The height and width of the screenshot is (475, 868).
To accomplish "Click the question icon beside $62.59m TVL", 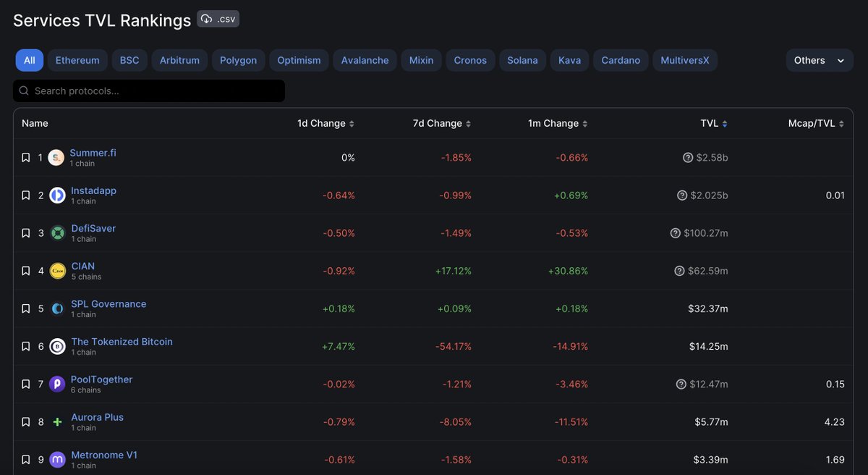I will coord(679,271).
